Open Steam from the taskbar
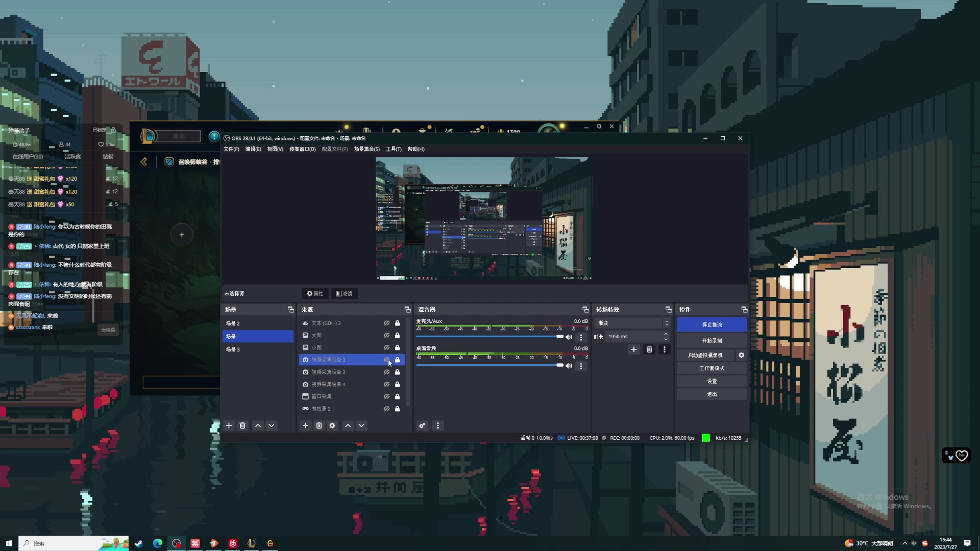The height and width of the screenshot is (551, 980). tap(138, 543)
